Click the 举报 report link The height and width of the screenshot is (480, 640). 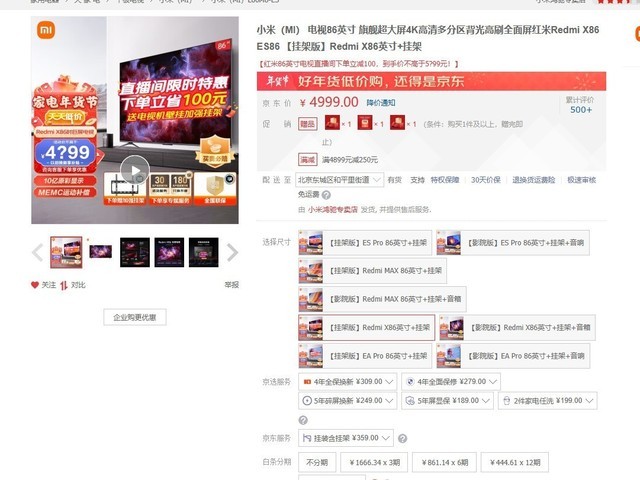[x=231, y=285]
